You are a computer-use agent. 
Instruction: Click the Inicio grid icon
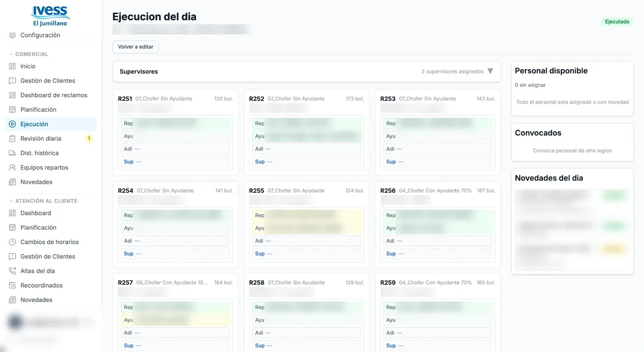tap(12, 66)
